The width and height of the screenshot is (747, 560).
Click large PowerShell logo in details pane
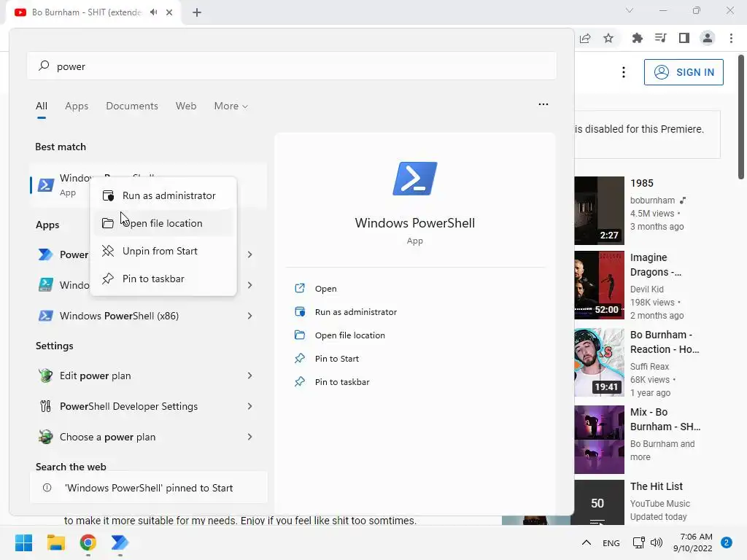[x=415, y=179]
